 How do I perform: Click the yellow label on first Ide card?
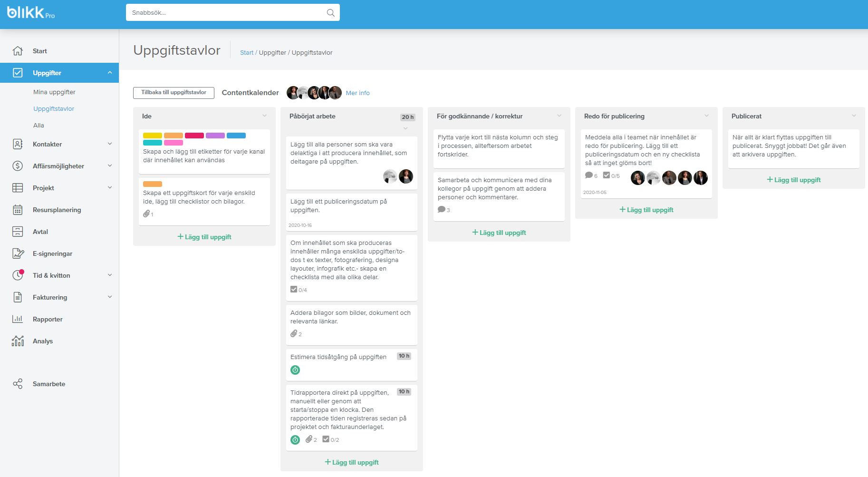(152, 136)
